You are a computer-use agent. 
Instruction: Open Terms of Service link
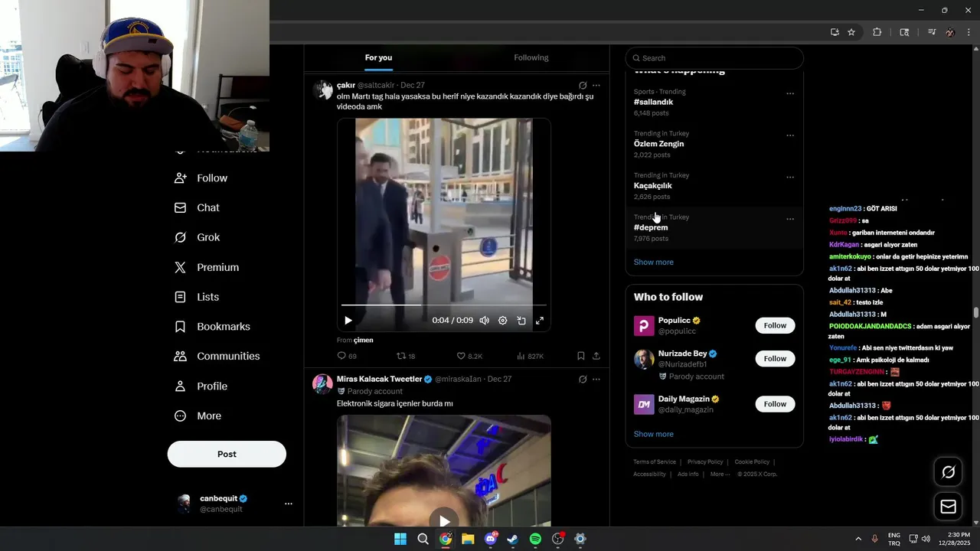[x=655, y=462]
